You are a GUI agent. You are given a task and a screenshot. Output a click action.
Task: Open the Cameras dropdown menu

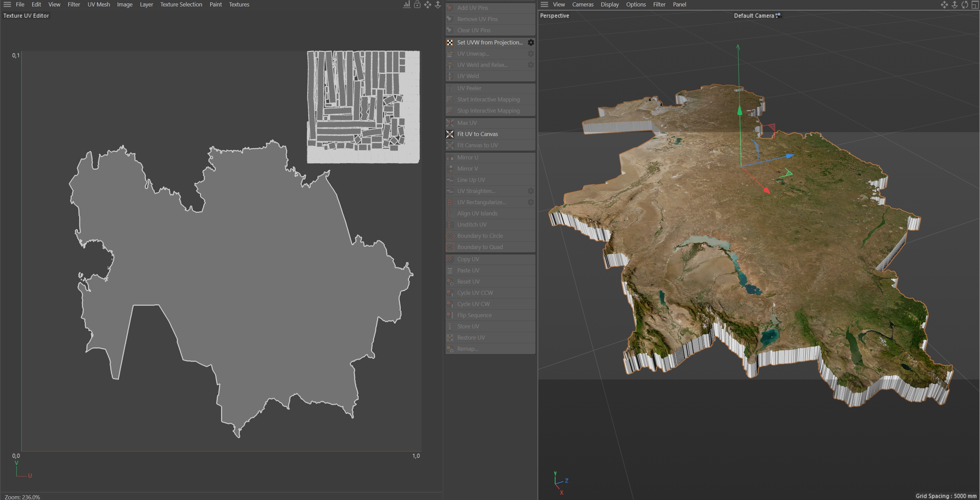[583, 4]
